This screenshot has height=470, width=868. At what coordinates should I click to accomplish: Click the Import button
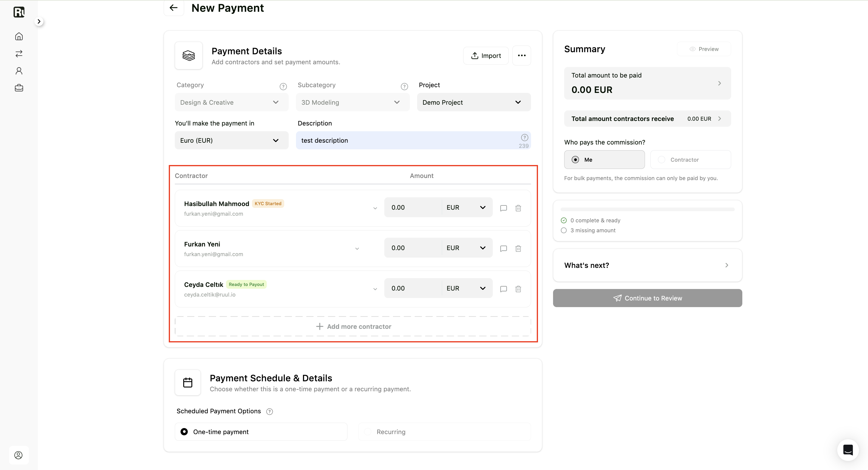click(x=486, y=56)
